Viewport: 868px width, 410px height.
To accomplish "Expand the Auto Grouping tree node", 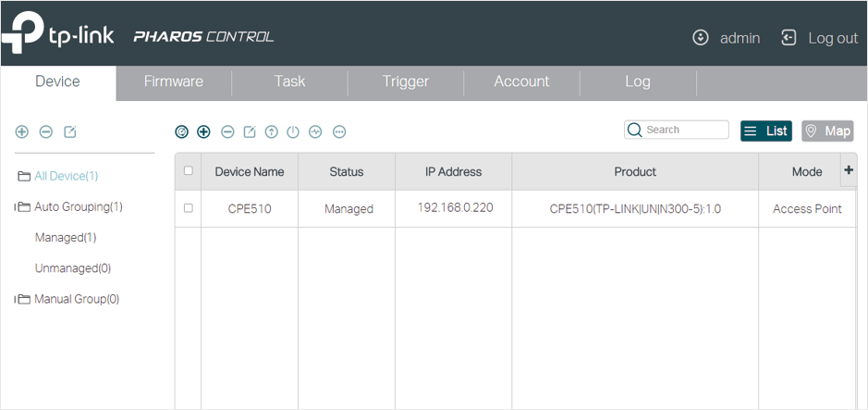I will (16, 207).
